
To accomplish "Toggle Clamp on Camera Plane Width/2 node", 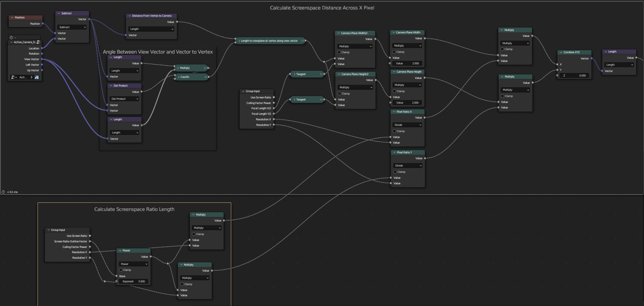I will 339,52.
